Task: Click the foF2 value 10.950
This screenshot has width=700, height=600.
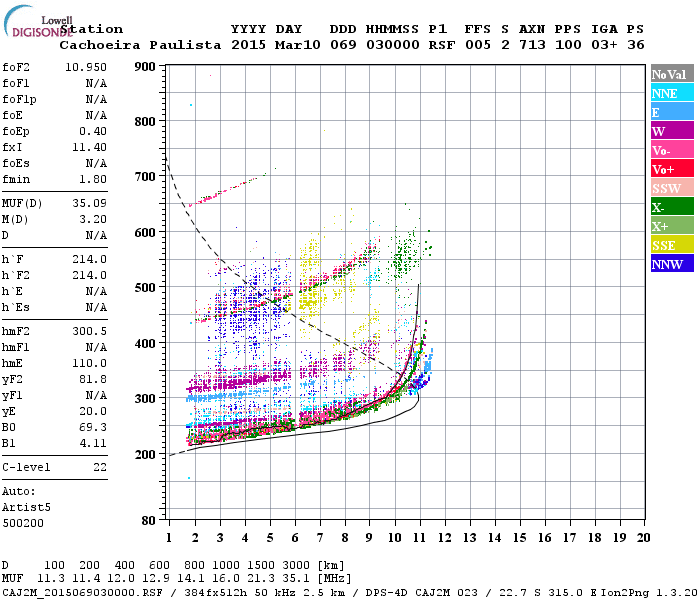Action: point(86,67)
